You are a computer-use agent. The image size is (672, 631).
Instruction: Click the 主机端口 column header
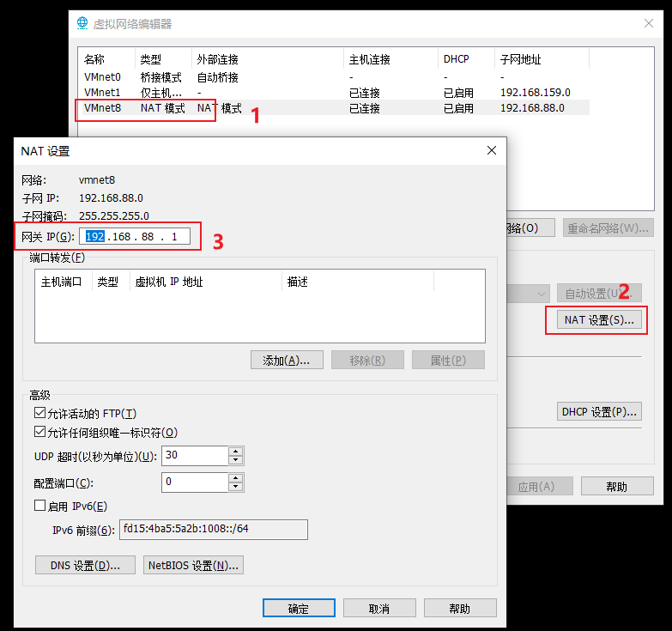64,282
